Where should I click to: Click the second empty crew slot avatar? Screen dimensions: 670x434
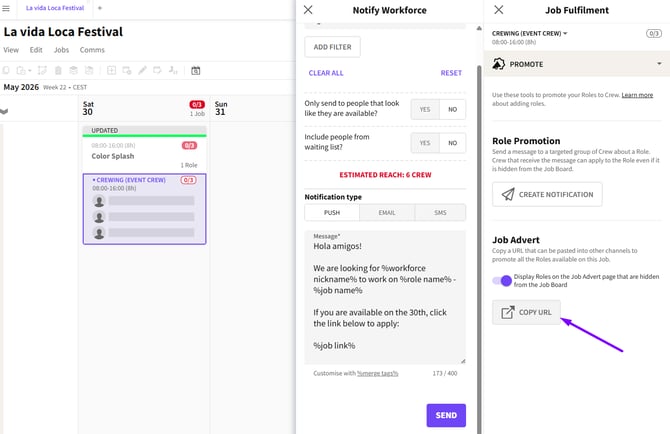(x=99, y=217)
